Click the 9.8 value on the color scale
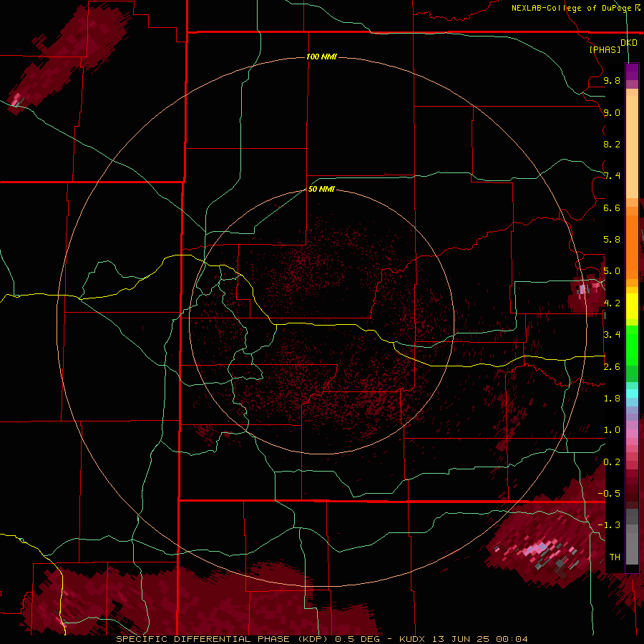Screen dimensions: 644x644 (612, 80)
